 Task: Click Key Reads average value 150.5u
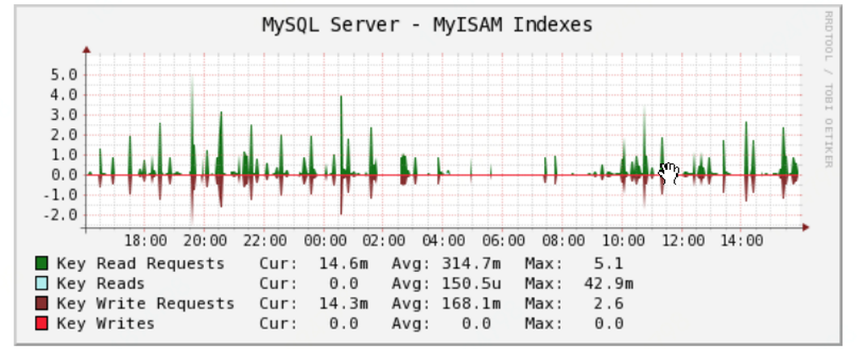pyautogui.click(x=471, y=284)
